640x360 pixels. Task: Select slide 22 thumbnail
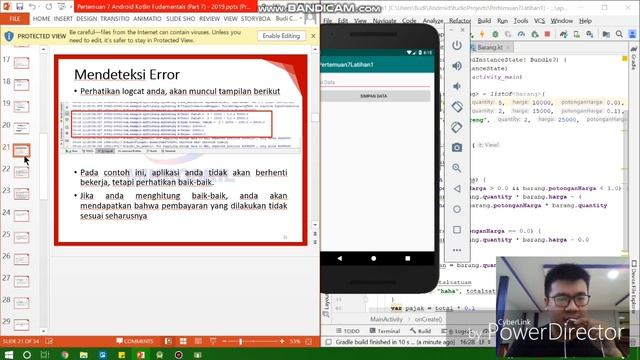coord(21,172)
